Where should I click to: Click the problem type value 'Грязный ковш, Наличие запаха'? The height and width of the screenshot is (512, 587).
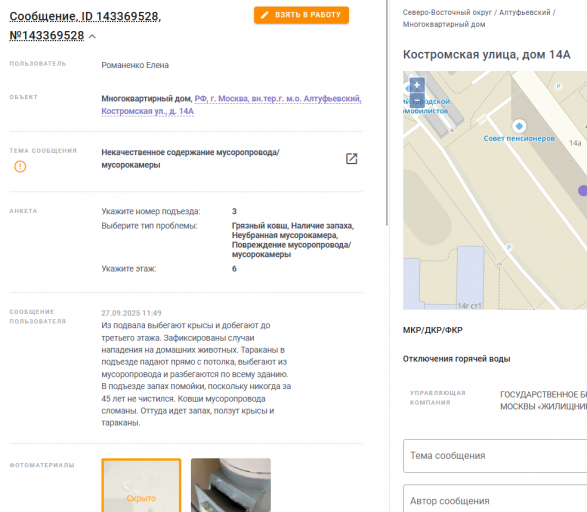pyautogui.click(x=293, y=226)
